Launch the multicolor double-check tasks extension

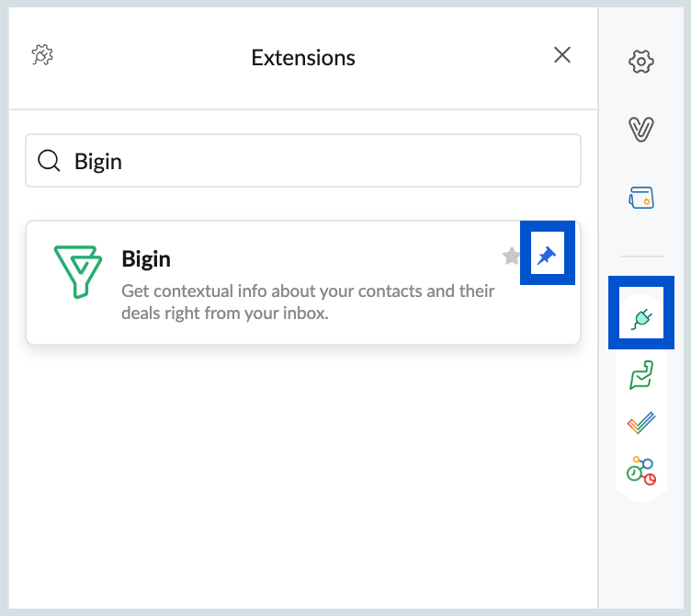[641, 423]
